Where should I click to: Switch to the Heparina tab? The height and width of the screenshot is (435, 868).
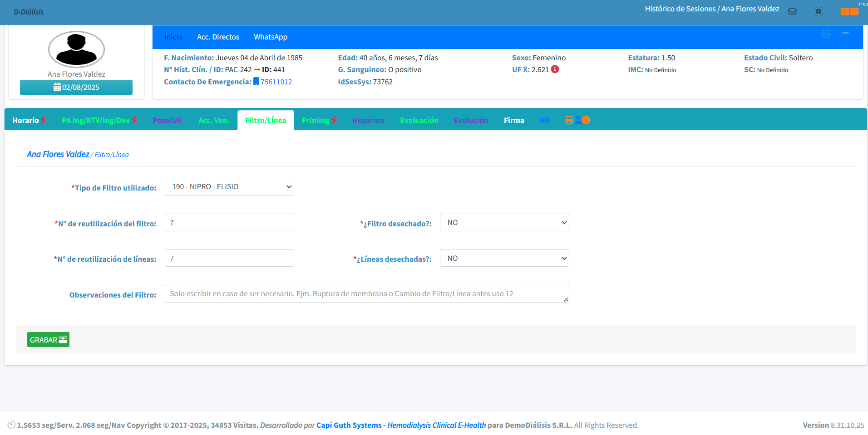(368, 121)
